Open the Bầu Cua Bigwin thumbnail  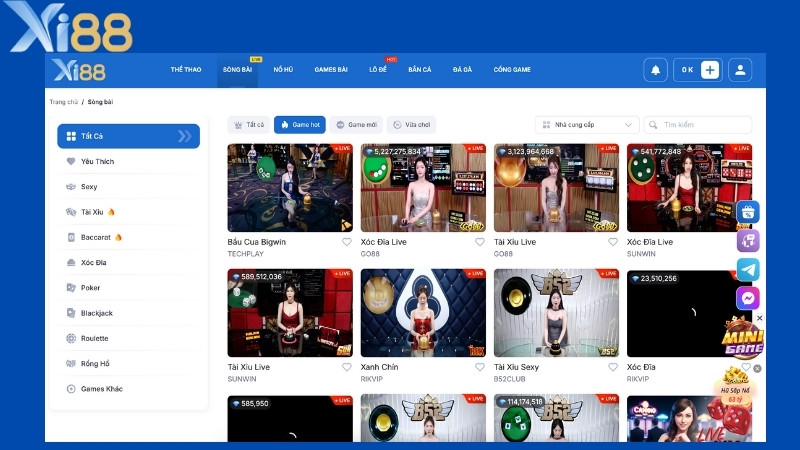(x=290, y=188)
